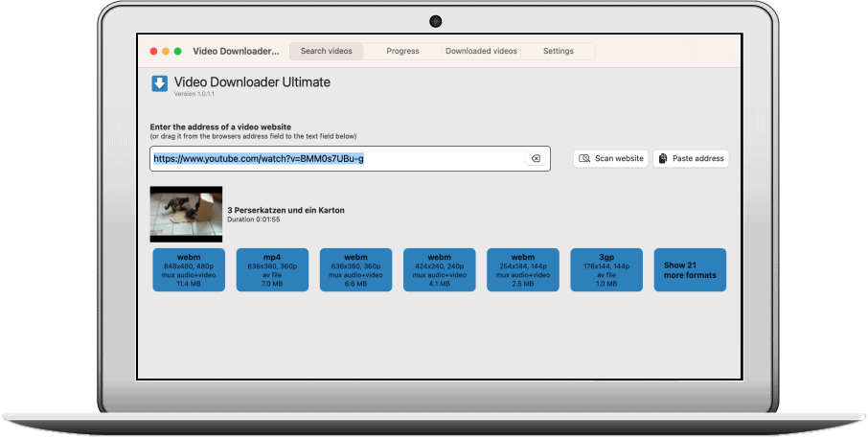Click the clear-text icon in the address field
Viewport: 868px width, 438px height.
(536, 158)
